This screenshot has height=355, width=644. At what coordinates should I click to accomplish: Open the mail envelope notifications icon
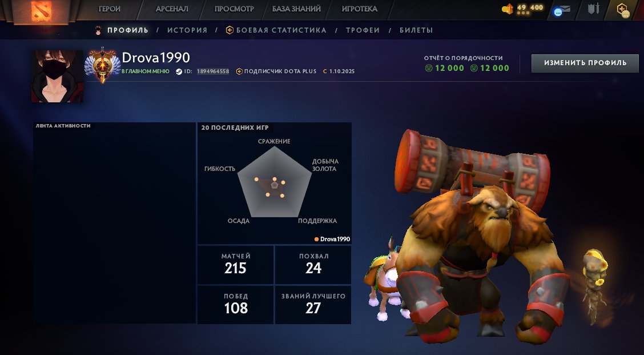point(562,10)
